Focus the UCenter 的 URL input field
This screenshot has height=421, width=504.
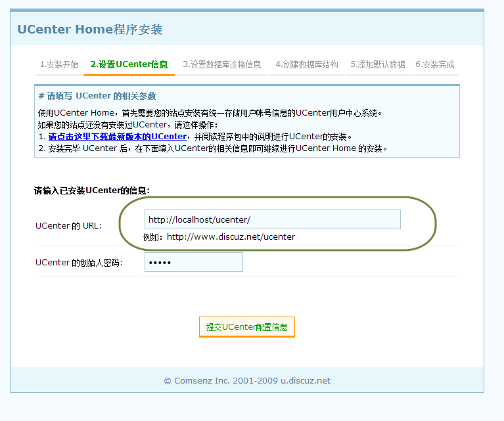coord(273,219)
